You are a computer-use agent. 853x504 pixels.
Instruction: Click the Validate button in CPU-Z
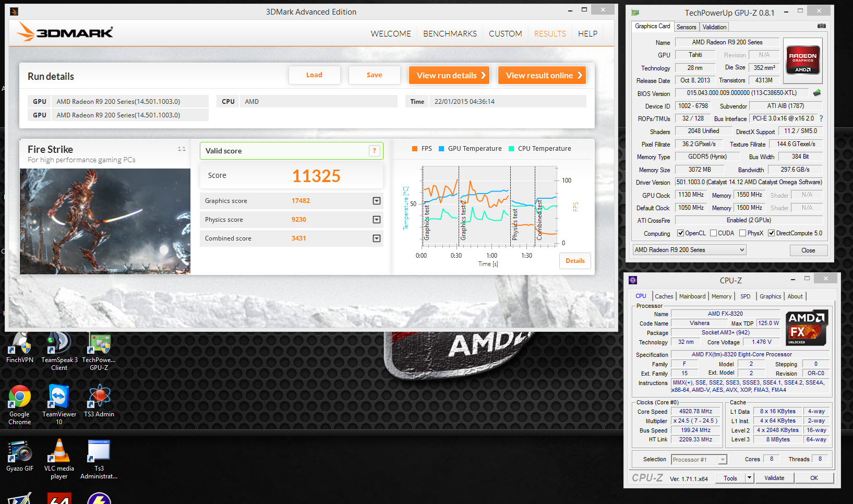pyautogui.click(x=774, y=478)
